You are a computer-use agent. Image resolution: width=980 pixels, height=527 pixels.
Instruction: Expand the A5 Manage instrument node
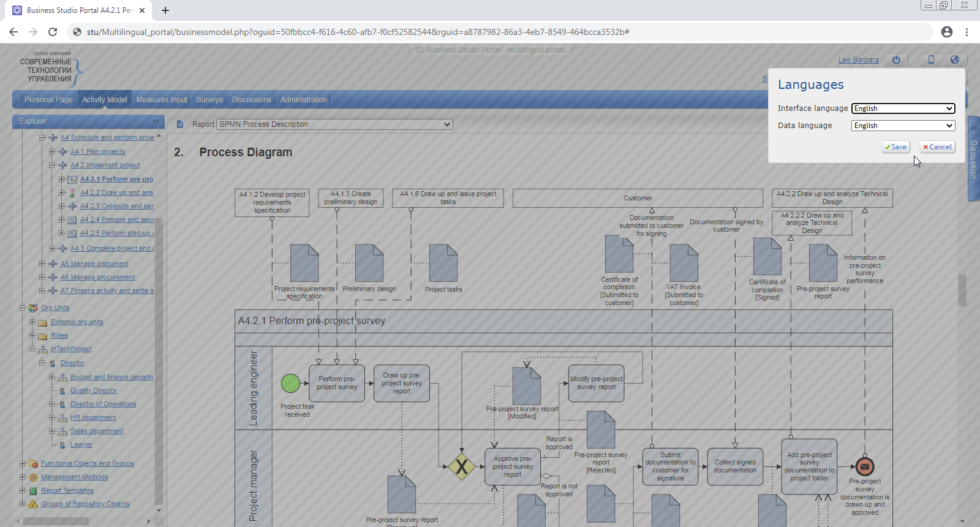click(42, 263)
